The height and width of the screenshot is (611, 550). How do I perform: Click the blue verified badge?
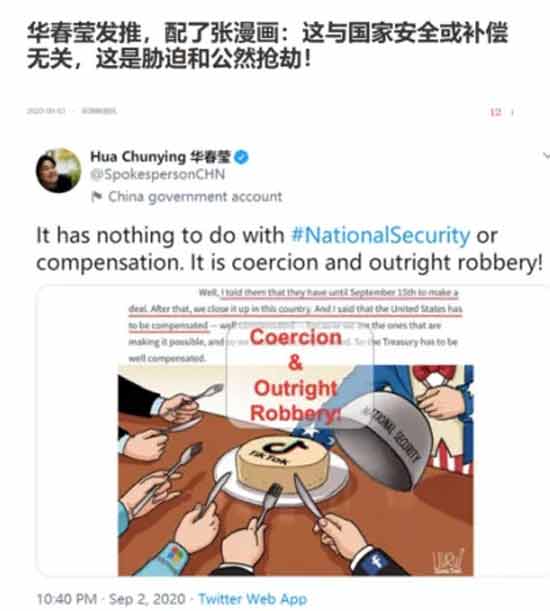coord(242,157)
